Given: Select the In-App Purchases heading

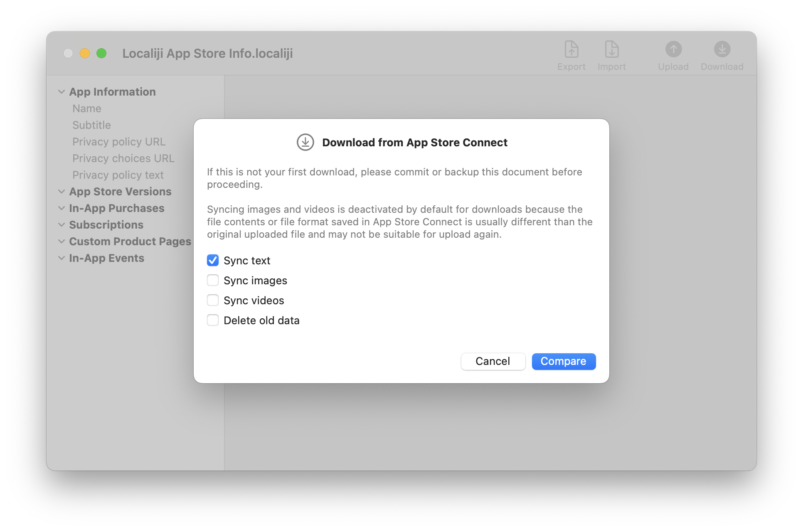Looking at the screenshot, I should [117, 208].
